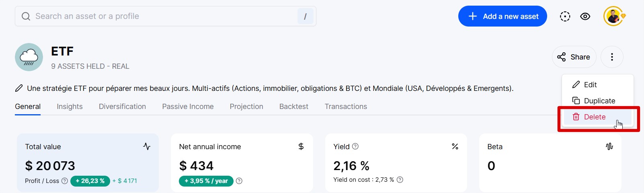Click the Add a new asset button
The height and width of the screenshot is (193, 644).
502,16
